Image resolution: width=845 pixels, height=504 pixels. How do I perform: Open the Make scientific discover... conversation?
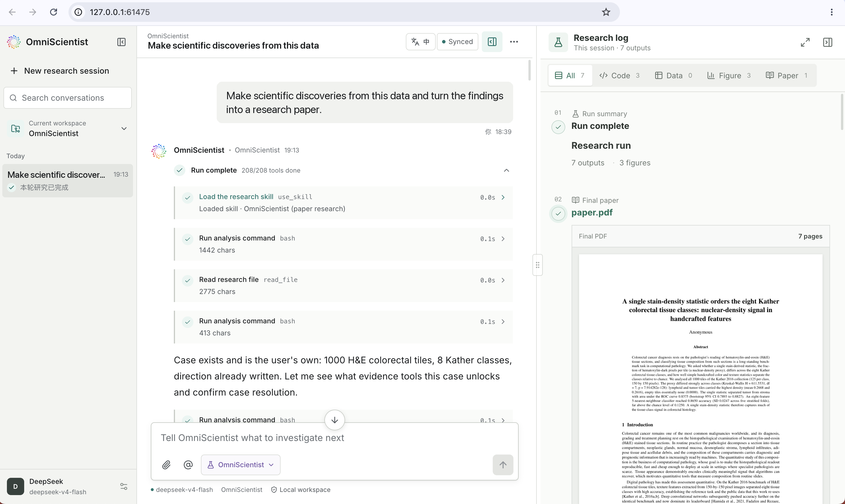(68, 180)
